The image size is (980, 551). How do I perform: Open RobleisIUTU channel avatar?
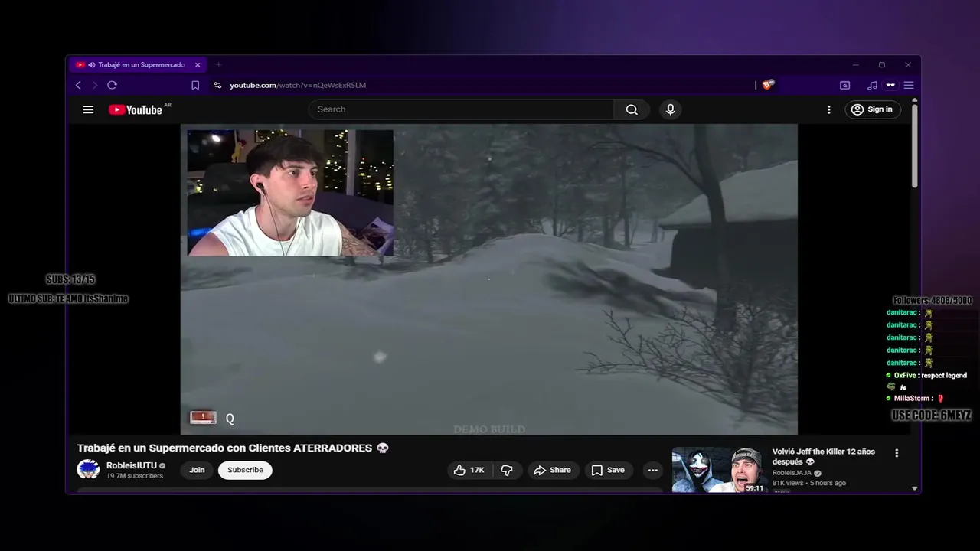[x=88, y=470]
